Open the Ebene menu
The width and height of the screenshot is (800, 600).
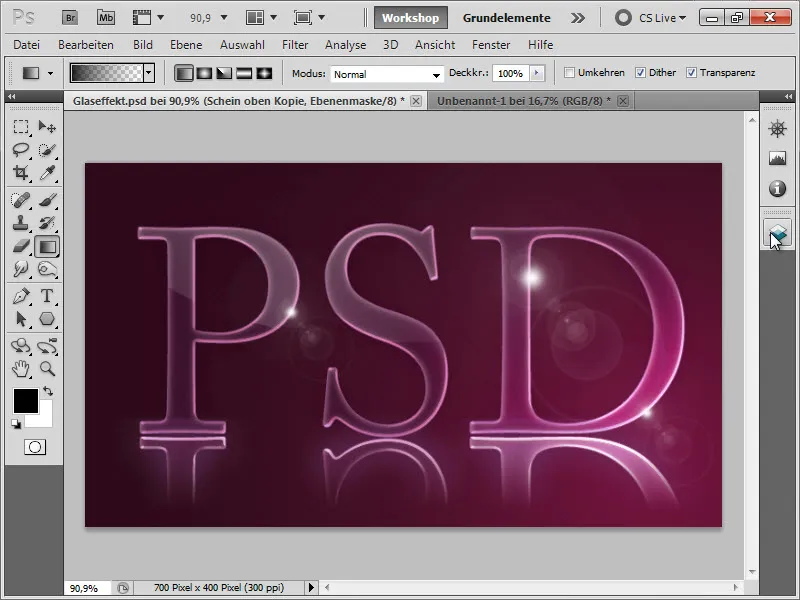186,45
